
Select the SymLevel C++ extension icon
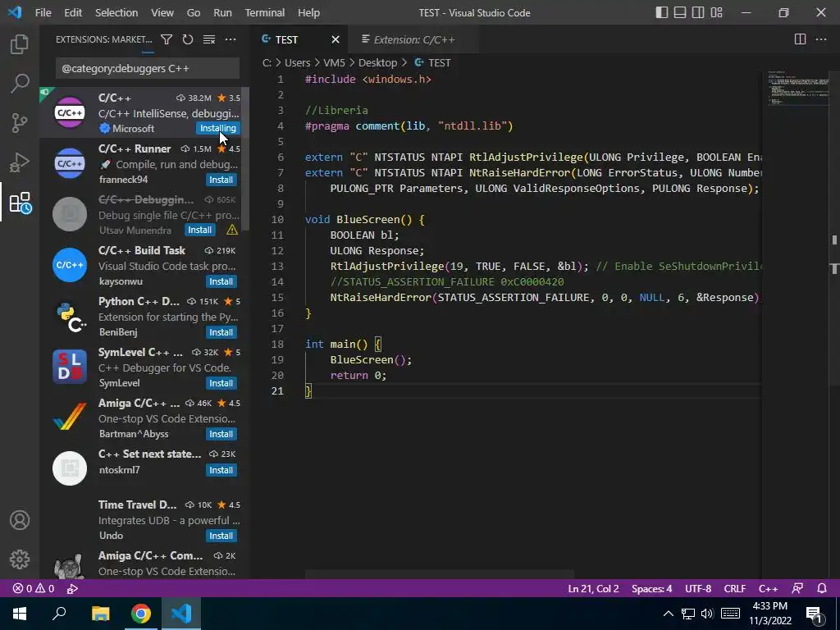click(70, 367)
